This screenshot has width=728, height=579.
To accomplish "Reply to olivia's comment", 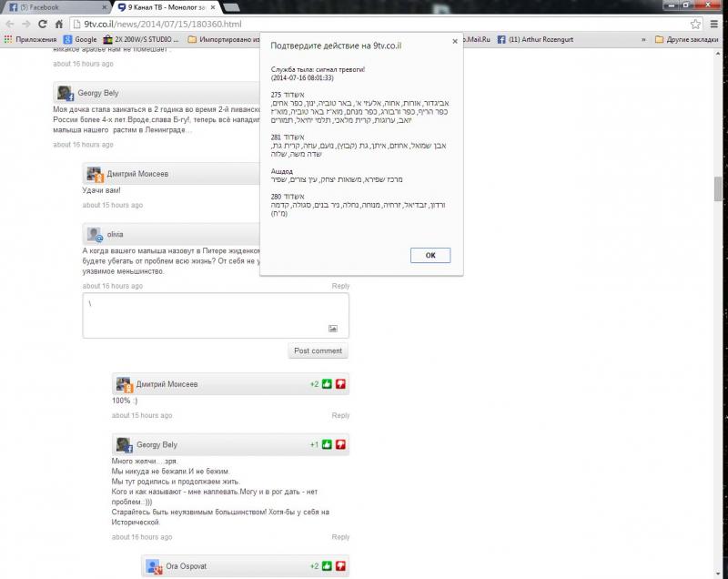I will pyautogui.click(x=340, y=286).
